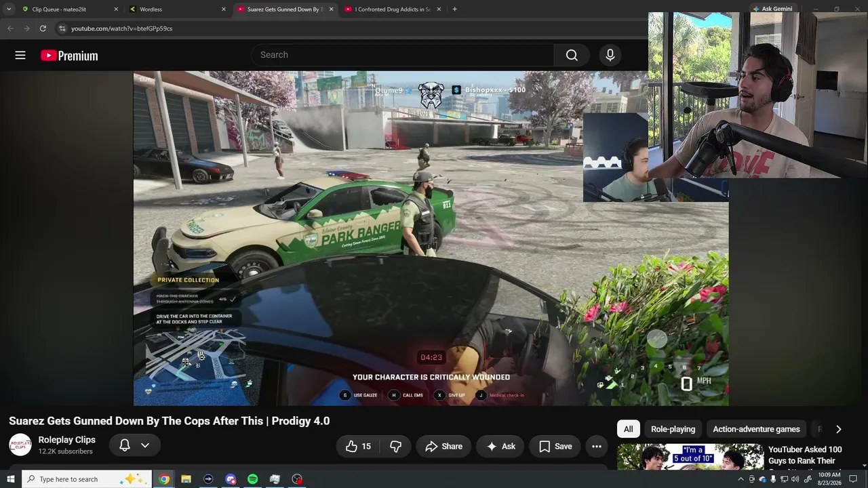Select the Action-adventure games chip
The width and height of the screenshot is (868, 488).
(x=756, y=429)
